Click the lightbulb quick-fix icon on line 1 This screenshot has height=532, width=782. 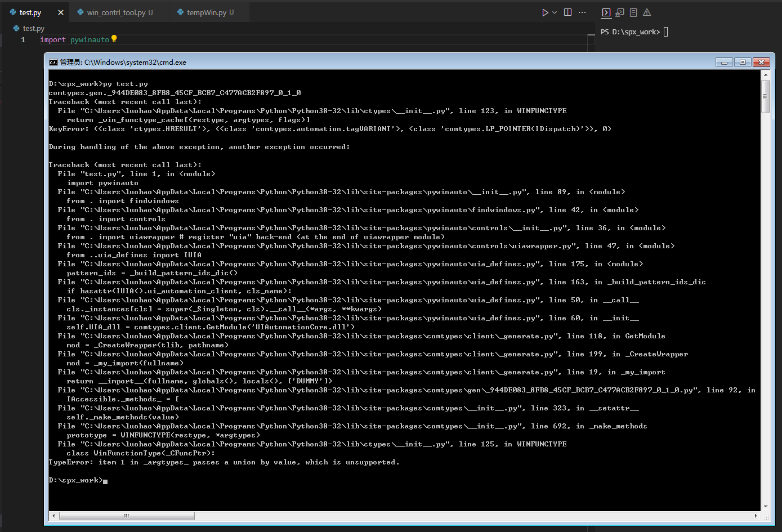114,39
